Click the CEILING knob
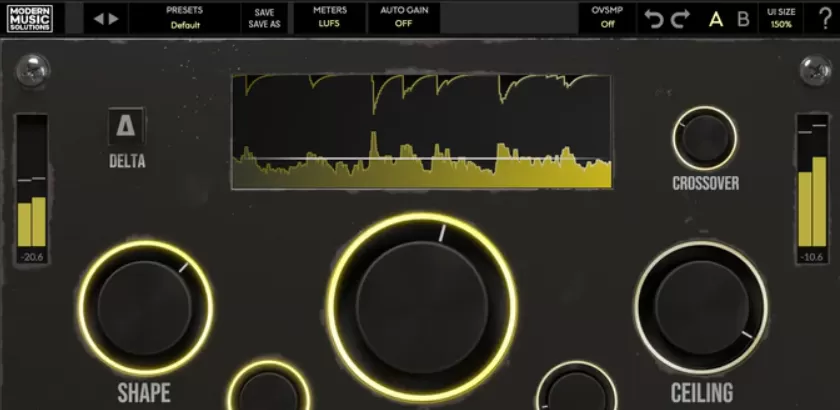The image size is (840, 410). click(x=701, y=308)
